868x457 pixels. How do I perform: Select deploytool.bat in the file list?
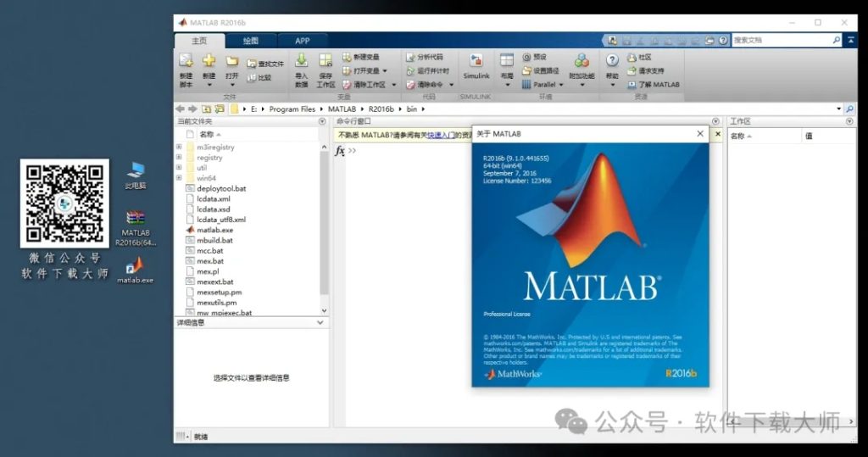click(221, 188)
